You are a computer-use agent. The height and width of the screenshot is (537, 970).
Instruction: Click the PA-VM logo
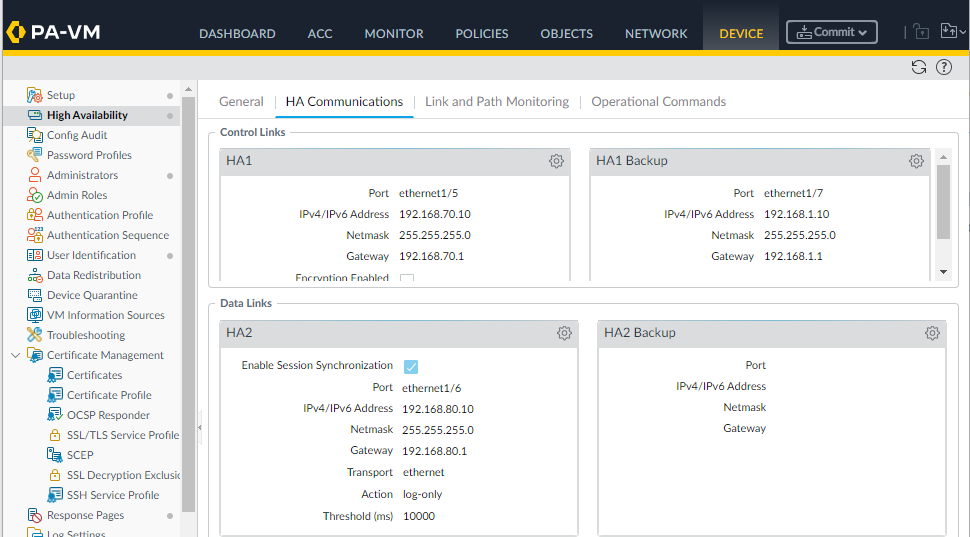tap(53, 32)
